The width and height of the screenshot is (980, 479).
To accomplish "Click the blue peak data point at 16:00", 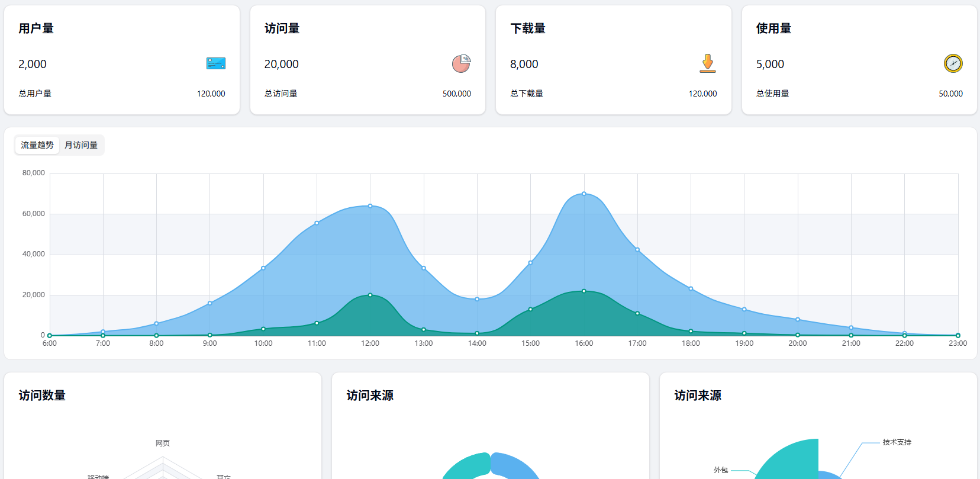I will (584, 194).
